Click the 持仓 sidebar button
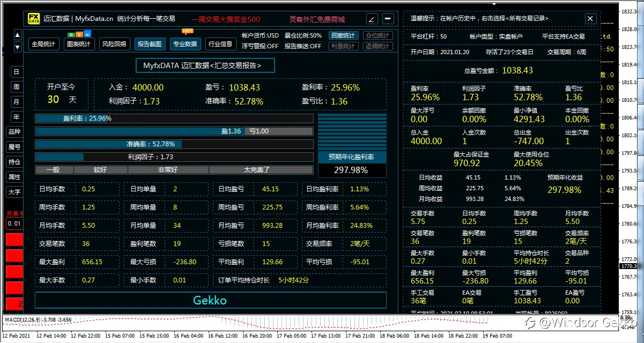Viewport: 644px width, 343px height. tap(14, 162)
